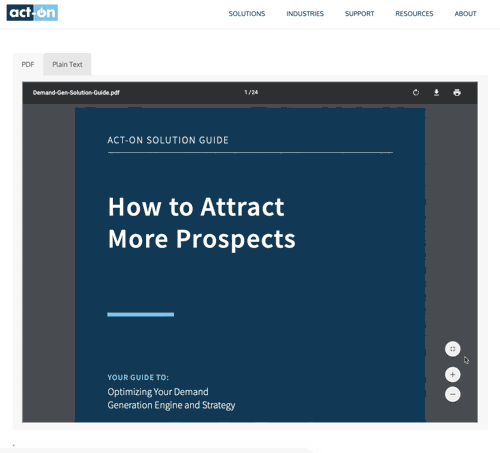Click the page number indicator 1 / 24

[x=251, y=92]
